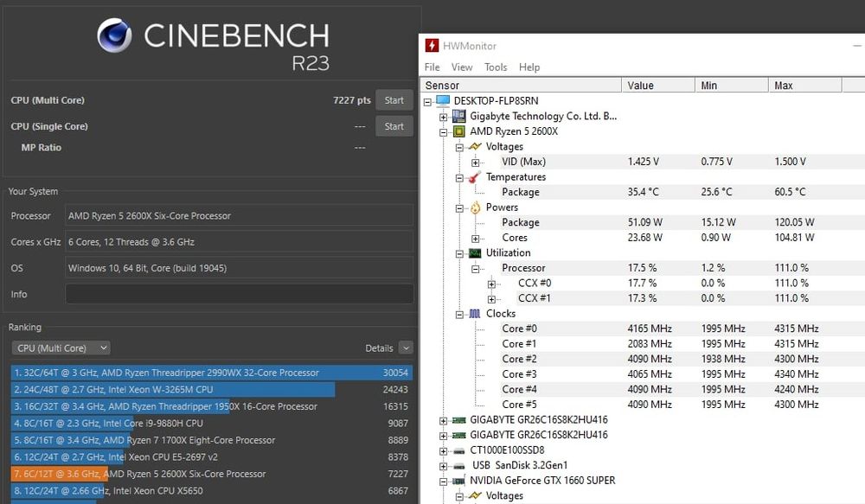Click the NVIDIA GeForce GTX 1660 SUPER icon
The height and width of the screenshot is (504, 865).
(x=458, y=481)
